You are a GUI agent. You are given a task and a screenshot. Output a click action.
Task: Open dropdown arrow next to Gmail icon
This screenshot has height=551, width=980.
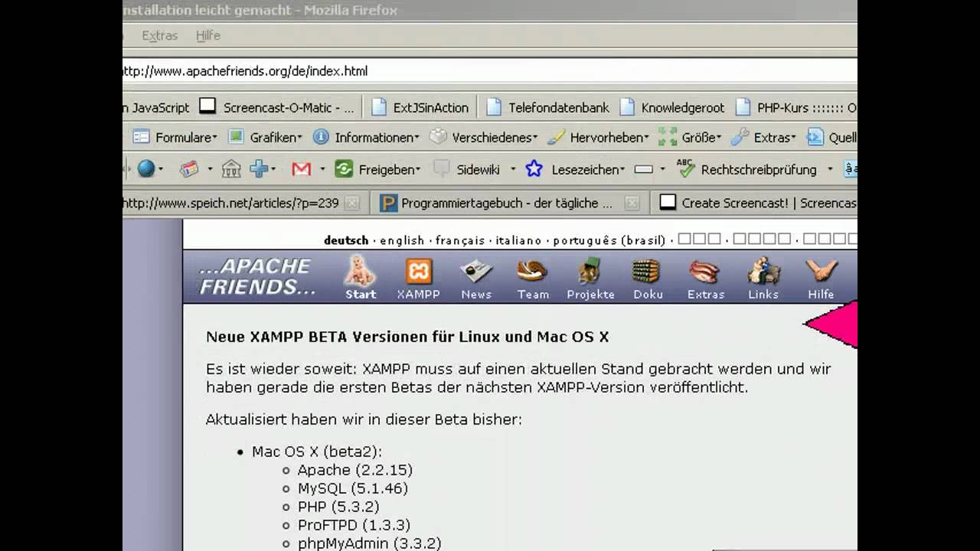(322, 170)
